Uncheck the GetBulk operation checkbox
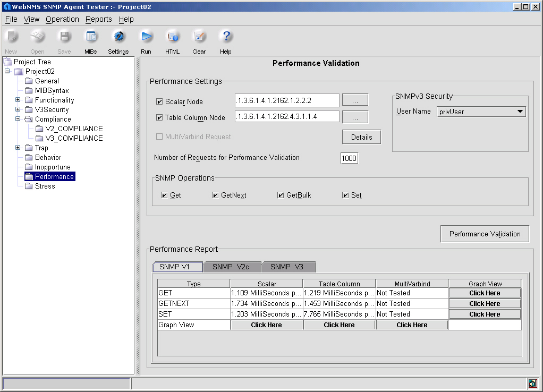This screenshot has height=392, width=543. click(281, 195)
